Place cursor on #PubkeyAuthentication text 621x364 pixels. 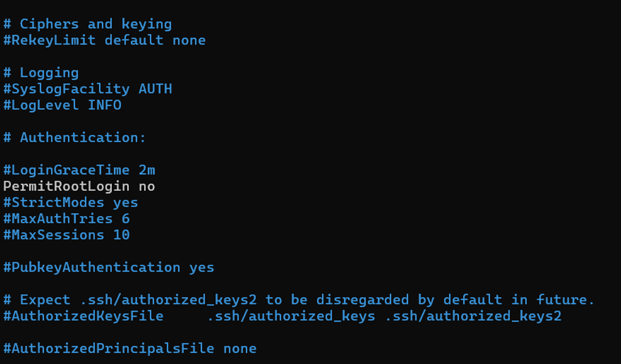click(92, 267)
